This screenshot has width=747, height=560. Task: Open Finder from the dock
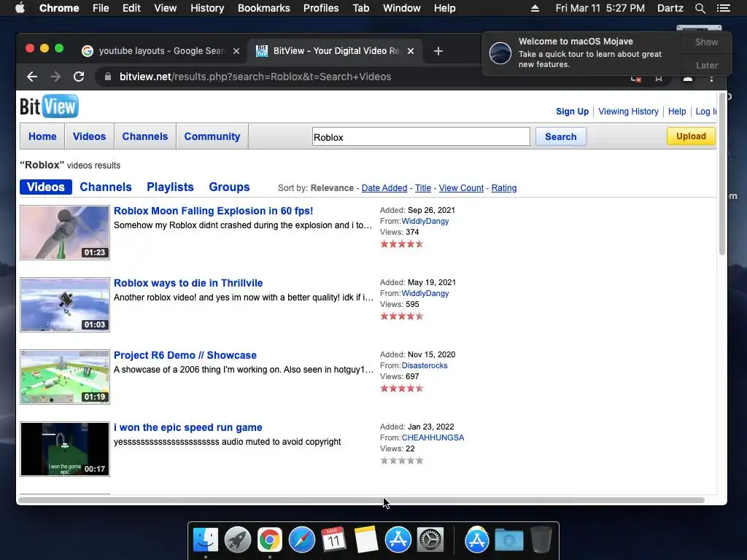coord(206,540)
